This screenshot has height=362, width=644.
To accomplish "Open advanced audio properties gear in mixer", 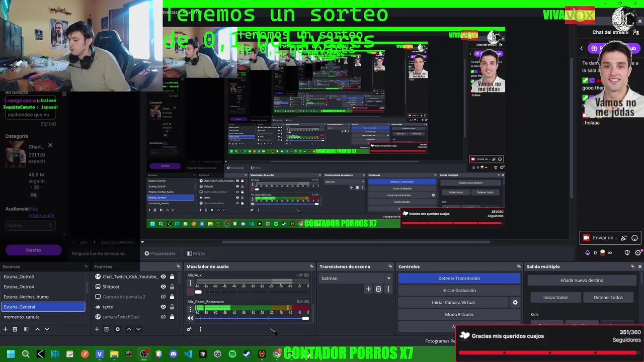I will [x=189, y=329].
